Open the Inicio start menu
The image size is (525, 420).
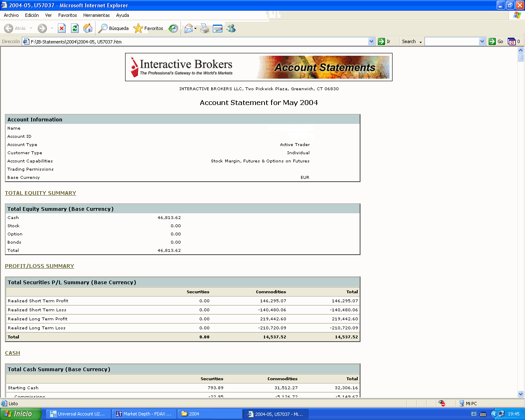point(21,414)
